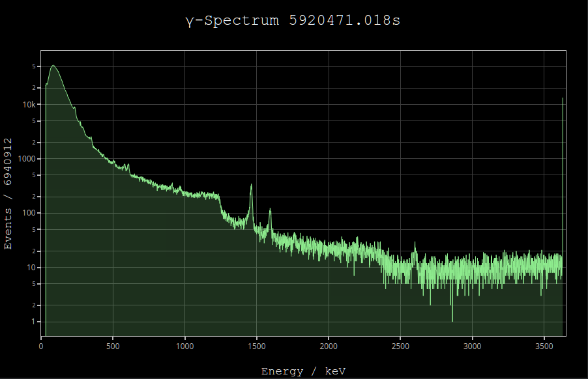
Task: Click the vertical spike at the right edge
Action: (563, 99)
